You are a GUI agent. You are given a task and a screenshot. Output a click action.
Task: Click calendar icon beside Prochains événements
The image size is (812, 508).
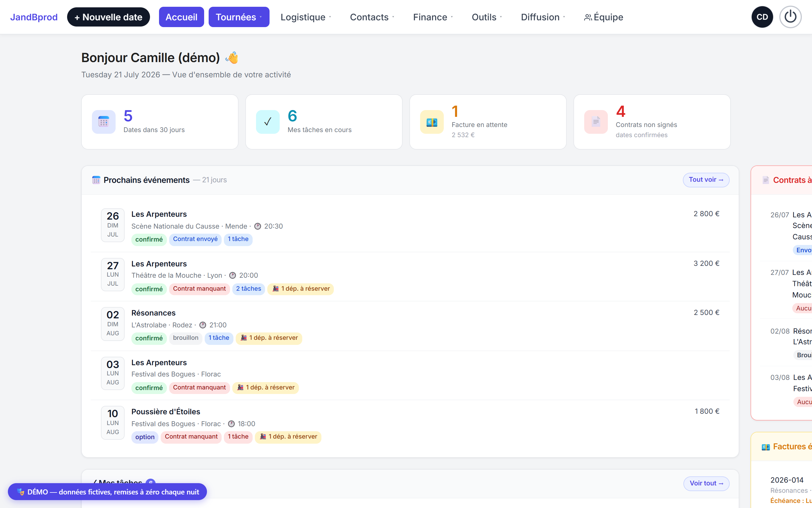[x=96, y=180]
